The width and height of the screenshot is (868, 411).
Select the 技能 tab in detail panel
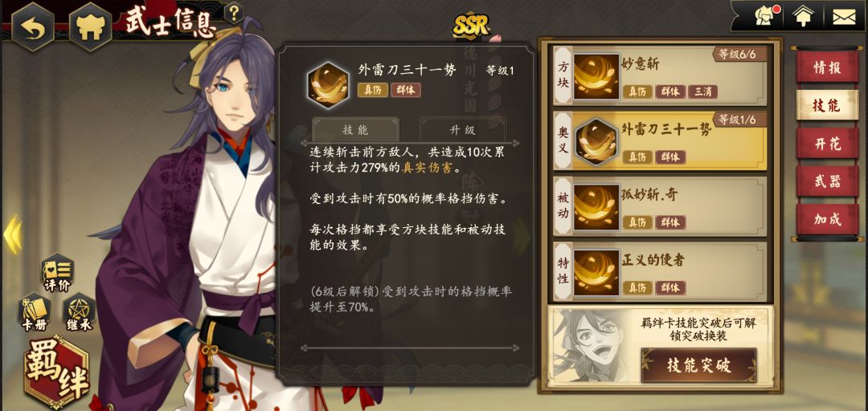tap(355, 130)
